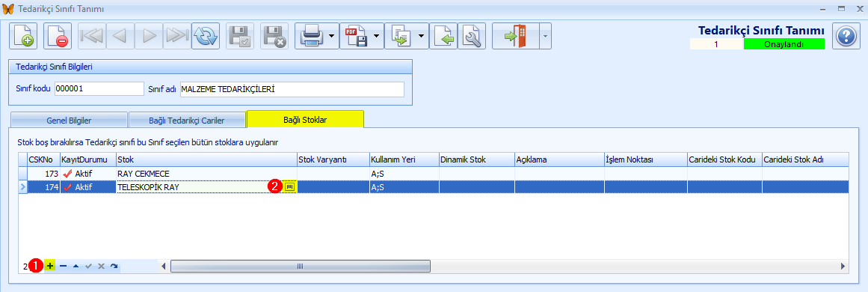This screenshot has width=868, height=292.
Task: Open help with the question mark icon
Action: (x=846, y=37)
